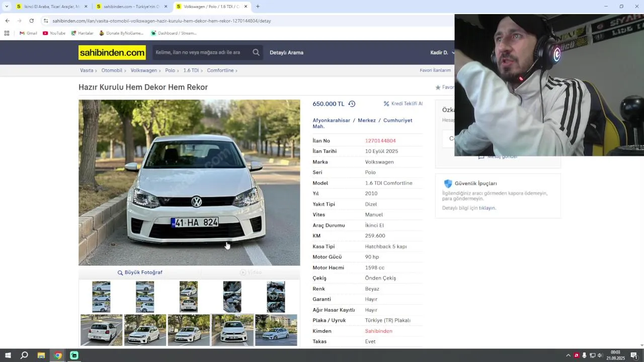
Task: Click the volume tray icon
Action: (600, 355)
